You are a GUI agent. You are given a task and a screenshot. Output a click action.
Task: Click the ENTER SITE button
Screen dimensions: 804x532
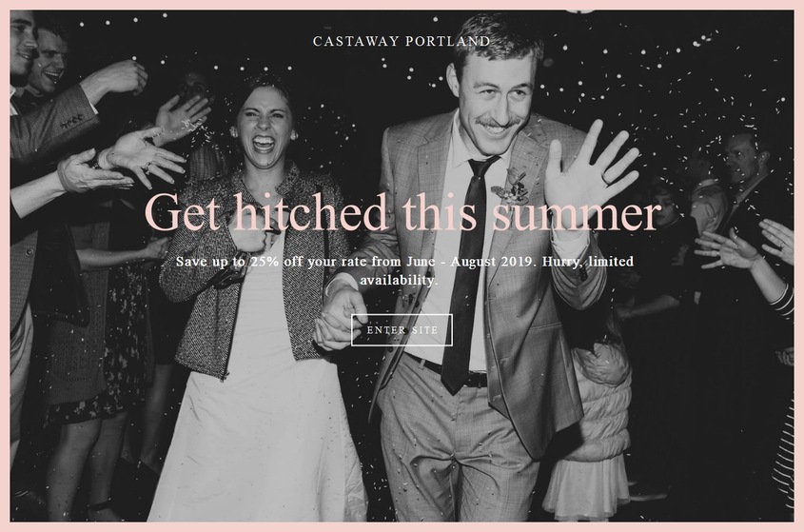coord(402,330)
